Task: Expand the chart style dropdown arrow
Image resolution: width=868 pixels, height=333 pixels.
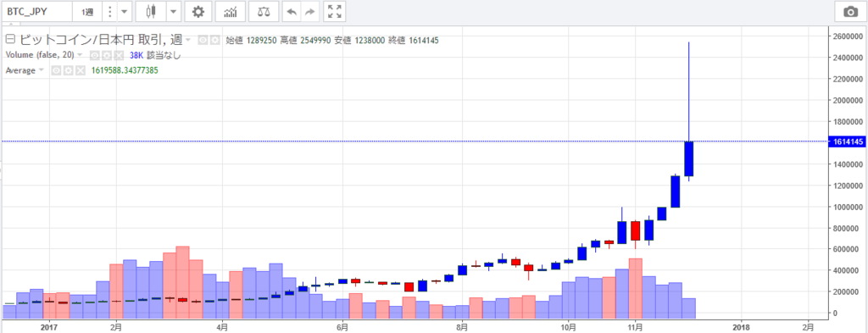Action: click(x=173, y=11)
